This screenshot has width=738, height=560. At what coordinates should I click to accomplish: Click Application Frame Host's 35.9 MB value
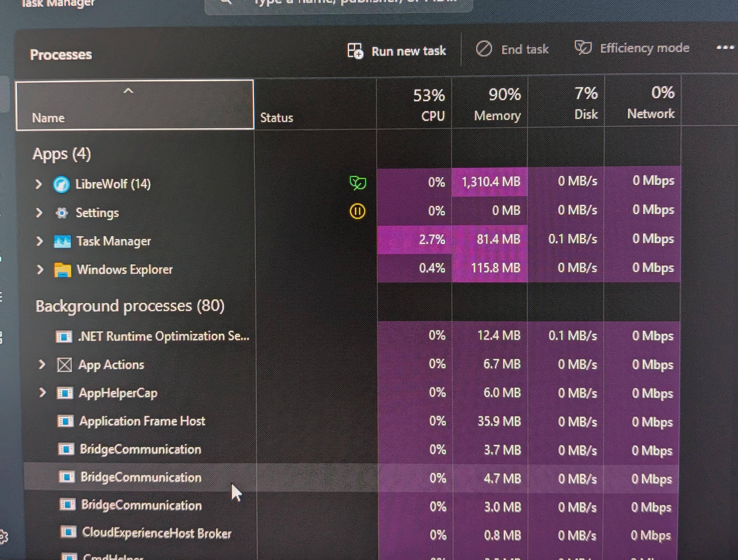tap(499, 421)
